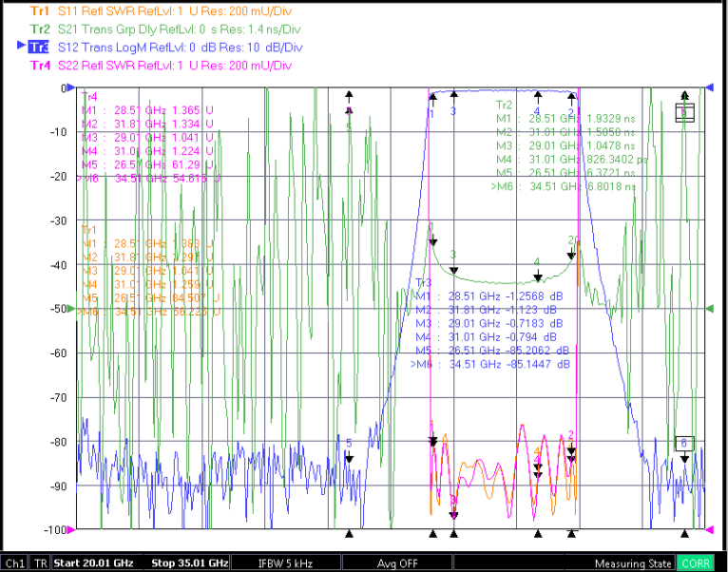Click the green reference triangle left of -50
Screen dimensions: 728x572
[x=70, y=308]
